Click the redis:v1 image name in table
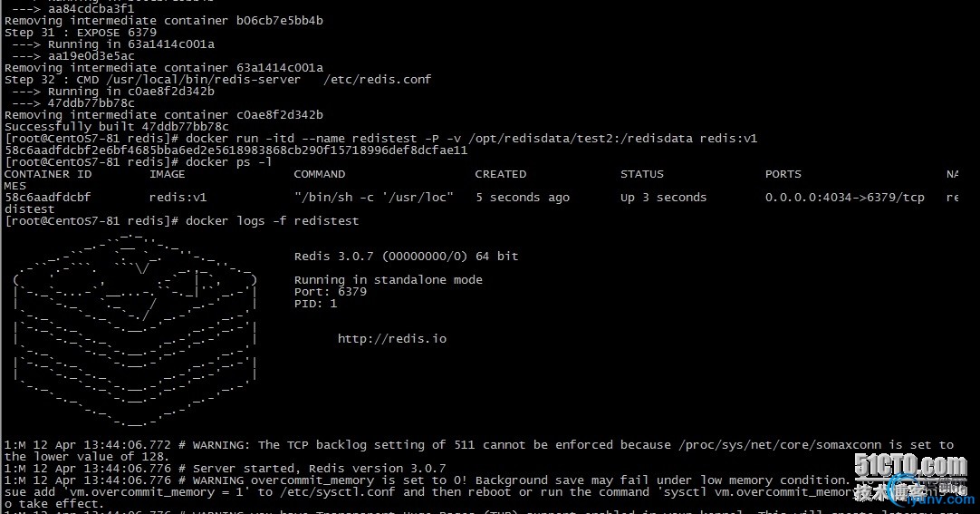 pos(178,198)
